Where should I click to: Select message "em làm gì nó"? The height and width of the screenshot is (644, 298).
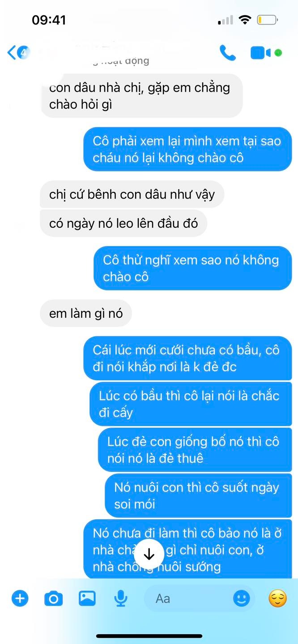coord(86,314)
